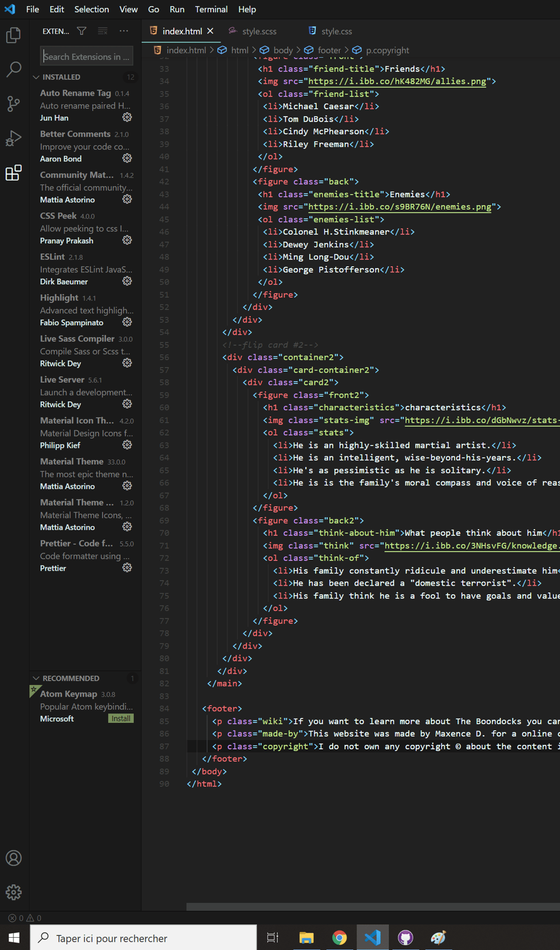Open Windows Start menu
Image resolution: width=560 pixels, height=950 pixels.
14,938
